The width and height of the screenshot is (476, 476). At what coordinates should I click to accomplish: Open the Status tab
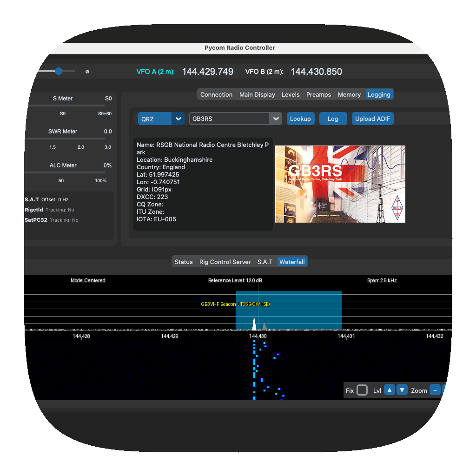(184, 262)
